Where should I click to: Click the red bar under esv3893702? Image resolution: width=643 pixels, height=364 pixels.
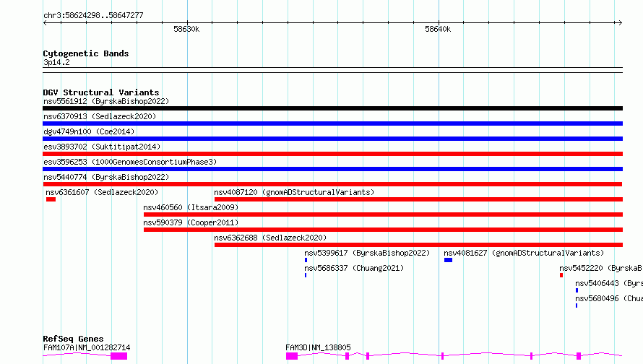332,154
